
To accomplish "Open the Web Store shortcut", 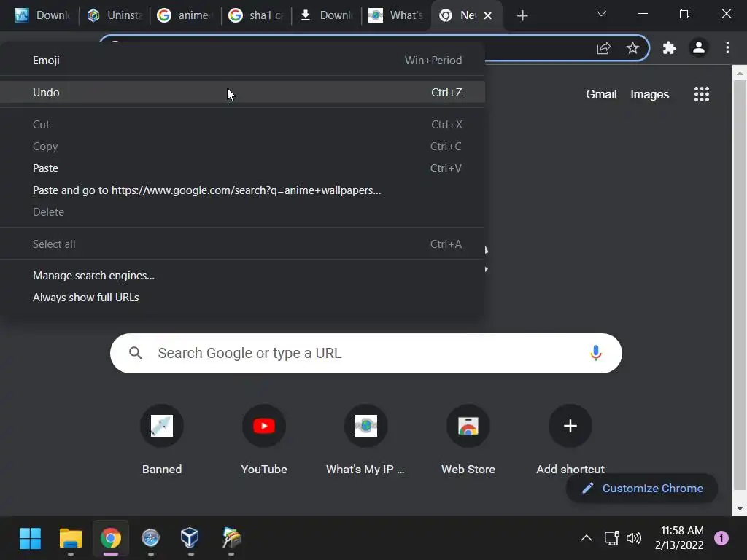I will (x=468, y=439).
